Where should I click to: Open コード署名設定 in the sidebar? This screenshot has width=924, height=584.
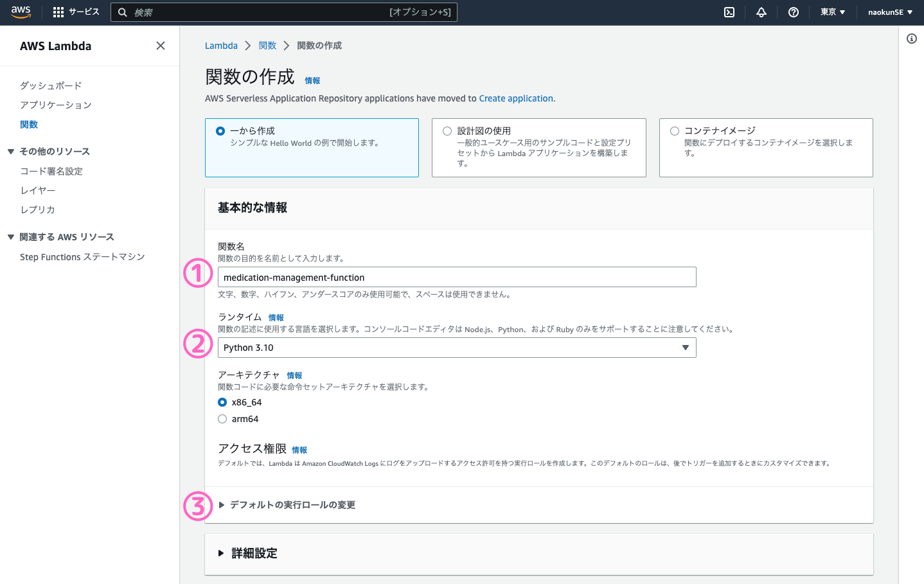(x=51, y=172)
